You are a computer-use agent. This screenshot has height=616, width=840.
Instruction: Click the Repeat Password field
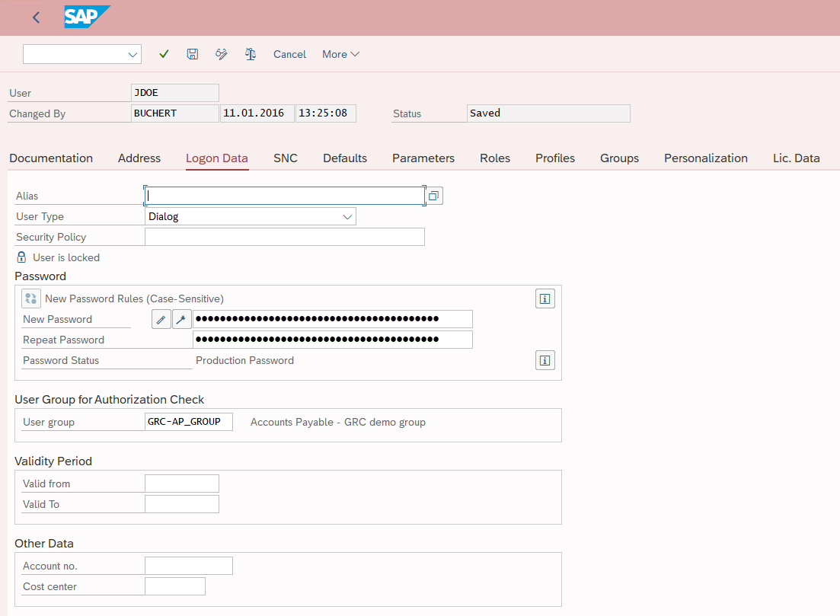pos(333,340)
